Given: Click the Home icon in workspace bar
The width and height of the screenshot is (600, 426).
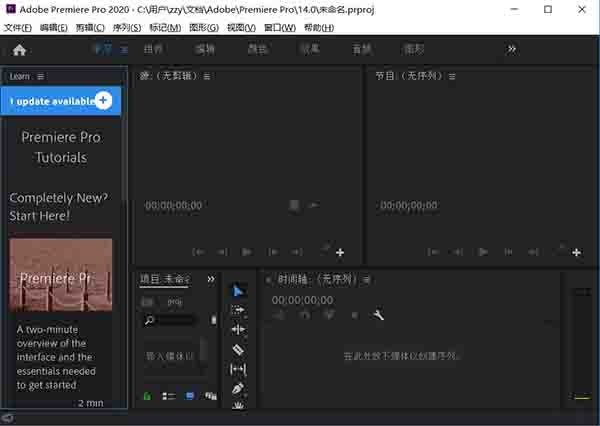Looking at the screenshot, I should pos(19,49).
